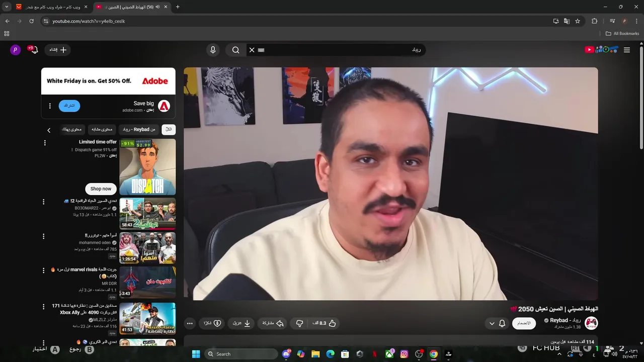Open Chrome extensions puzzle icon
The width and height of the screenshot is (644, 362).
point(595,21)
